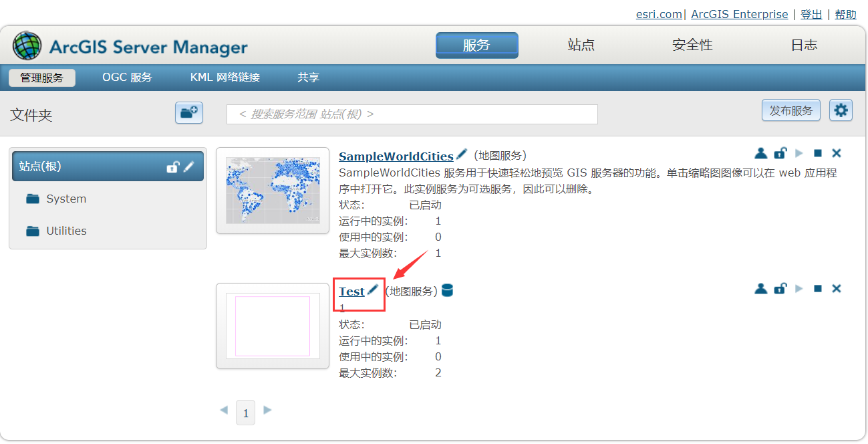Click the new folder icon beside 文件夹
This screenshot has height=444, width=868.
pos(189,112)
